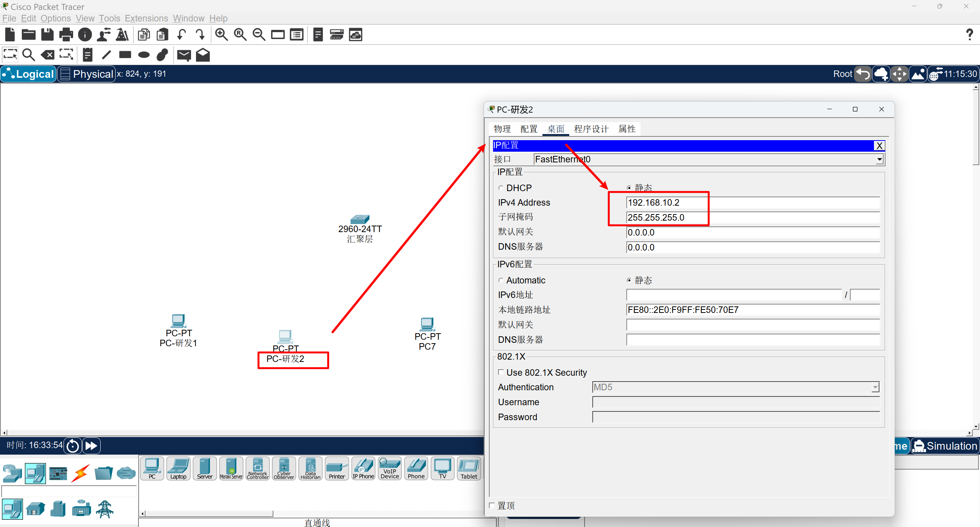Switch to the 物理 tab
Viewport: 980px width, 527px height.
click(x=502, y=129)
